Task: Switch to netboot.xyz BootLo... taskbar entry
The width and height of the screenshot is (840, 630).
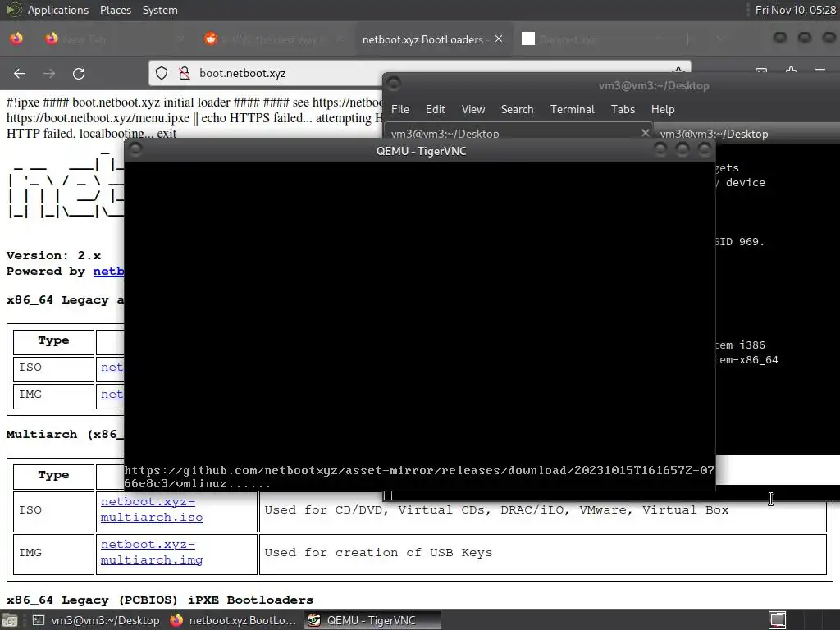Action: click(234, 620)
